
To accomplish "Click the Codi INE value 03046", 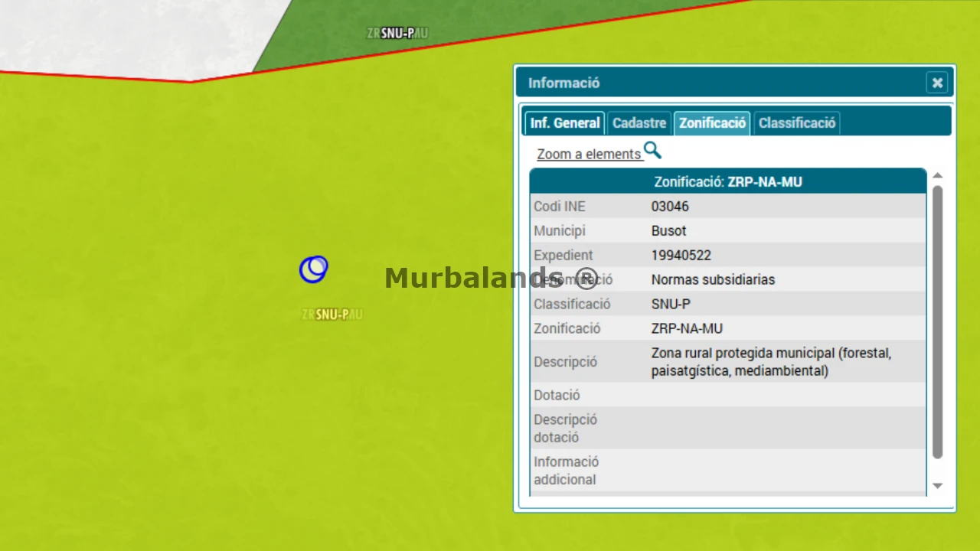I will pyautogui.click(x=670, y=207).
